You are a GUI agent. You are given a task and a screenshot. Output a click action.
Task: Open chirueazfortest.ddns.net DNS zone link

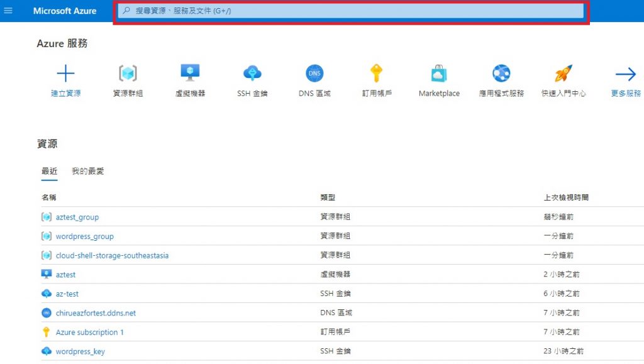pos(96,312)
